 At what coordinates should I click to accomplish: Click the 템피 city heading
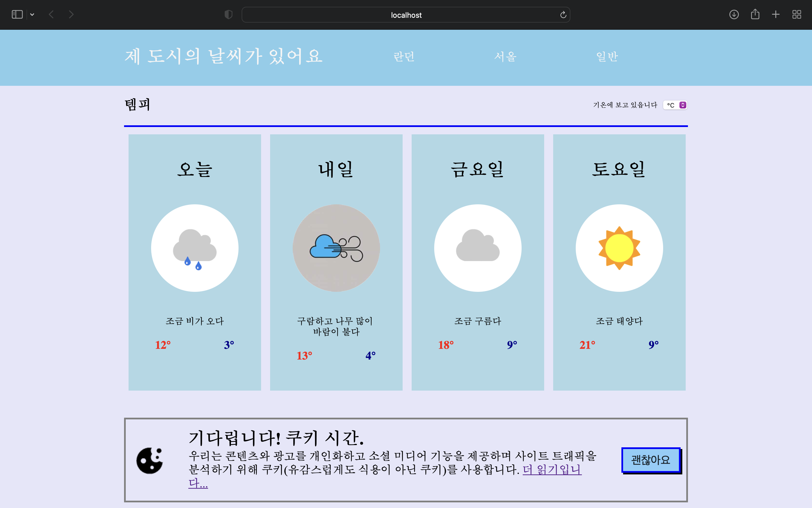(137, 104)
